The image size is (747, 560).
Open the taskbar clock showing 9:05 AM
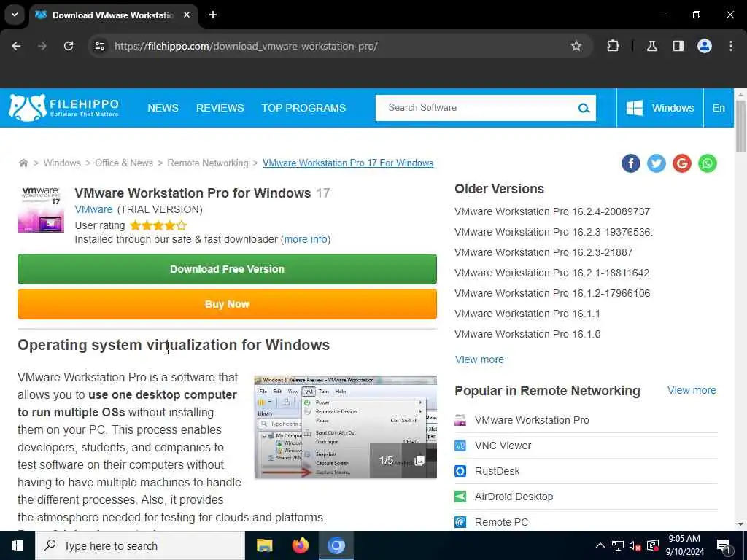[x=684, y=545]
